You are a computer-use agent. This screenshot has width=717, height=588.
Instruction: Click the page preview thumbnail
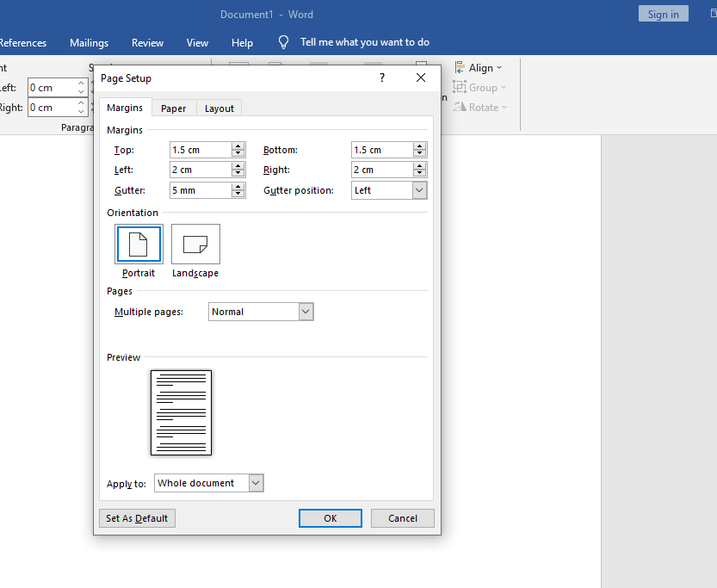pos(181,412)
